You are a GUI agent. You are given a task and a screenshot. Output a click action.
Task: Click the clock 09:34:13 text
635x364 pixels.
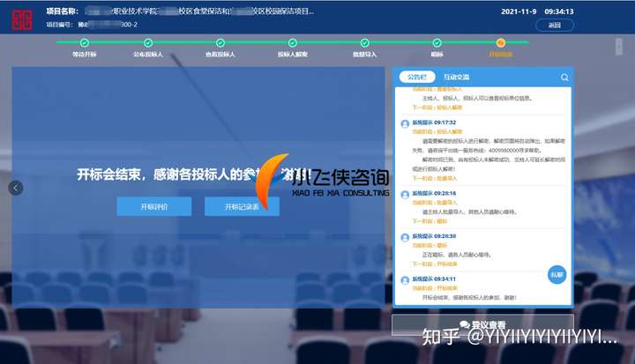559,11
